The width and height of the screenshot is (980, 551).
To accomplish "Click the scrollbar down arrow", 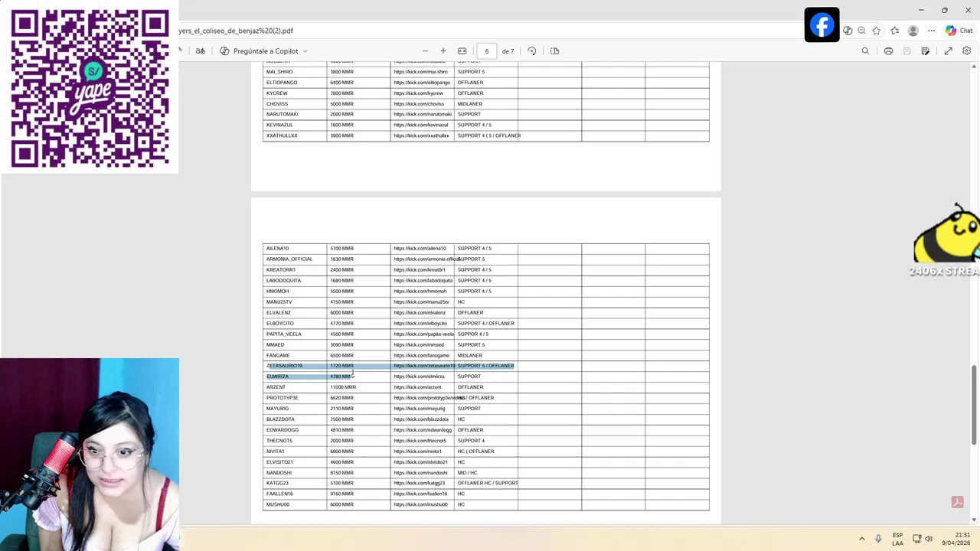I will [x=974, y=520].
